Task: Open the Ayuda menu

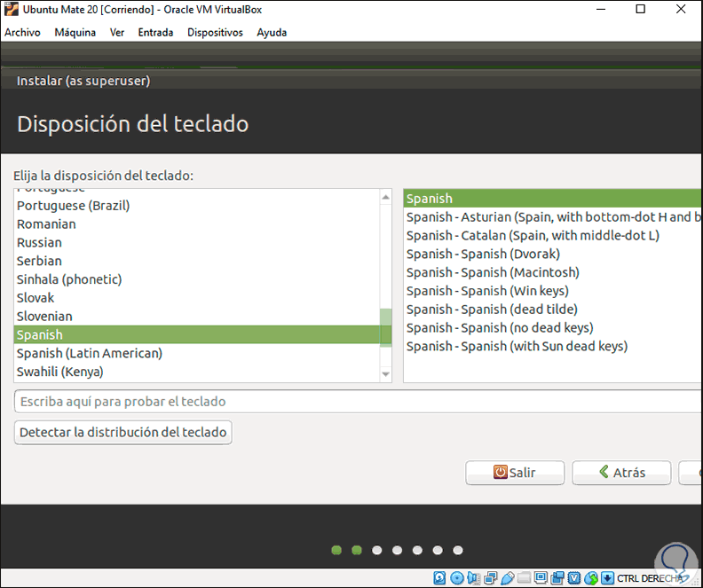Action: pos(272,33)
